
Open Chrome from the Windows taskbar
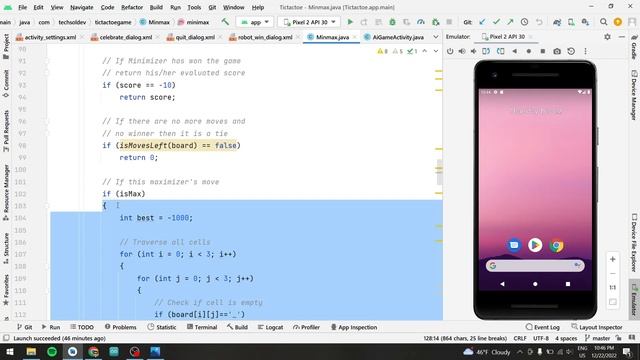pyautogui.click(x=93, y=352)
